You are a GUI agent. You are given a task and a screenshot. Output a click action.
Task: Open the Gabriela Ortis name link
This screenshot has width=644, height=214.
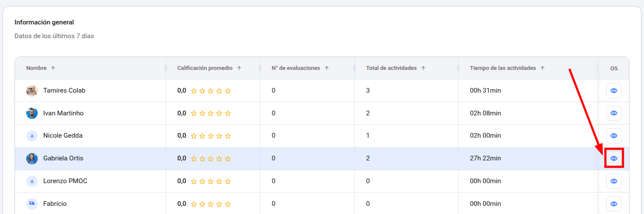pyautogui.click(x=63, y=158)
